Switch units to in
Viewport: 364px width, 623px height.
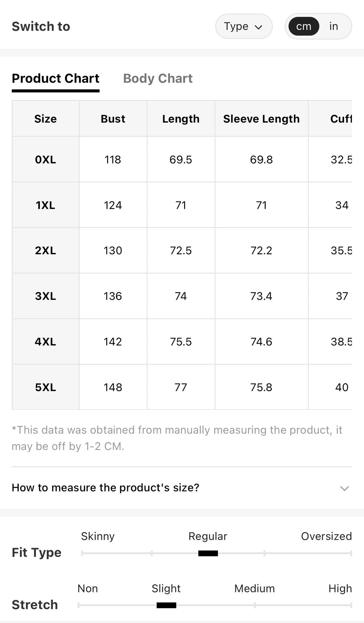[x=333, y=26]
